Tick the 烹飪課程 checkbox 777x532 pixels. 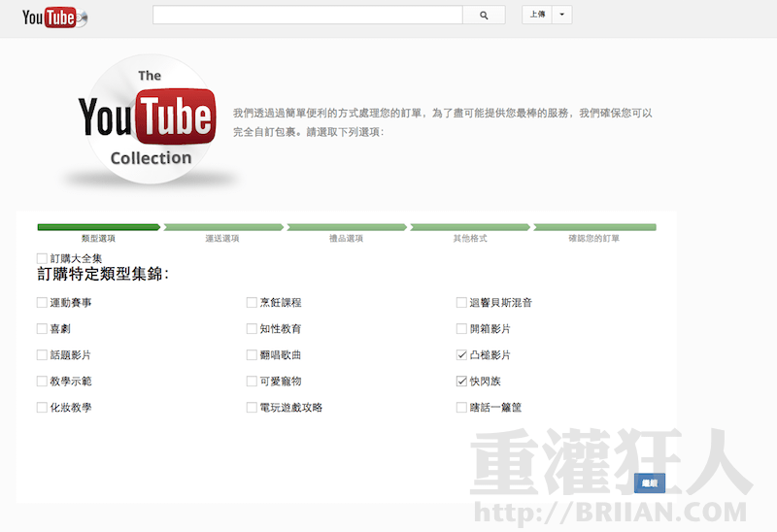(x=252, y=303)
